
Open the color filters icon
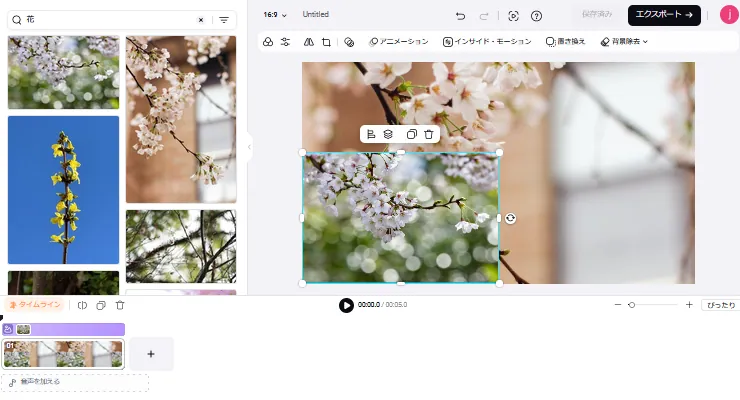(x=267, y=42)
